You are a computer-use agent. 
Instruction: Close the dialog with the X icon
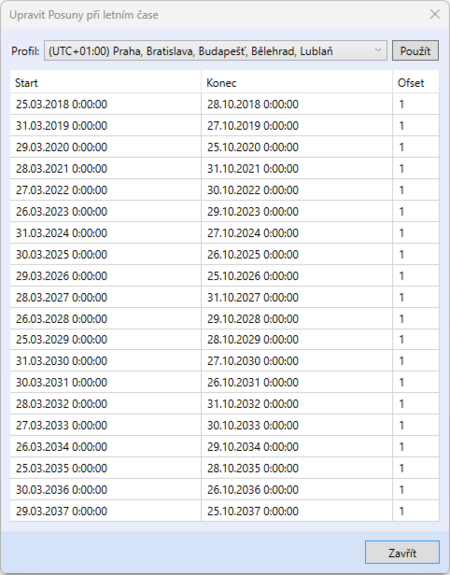435,14
